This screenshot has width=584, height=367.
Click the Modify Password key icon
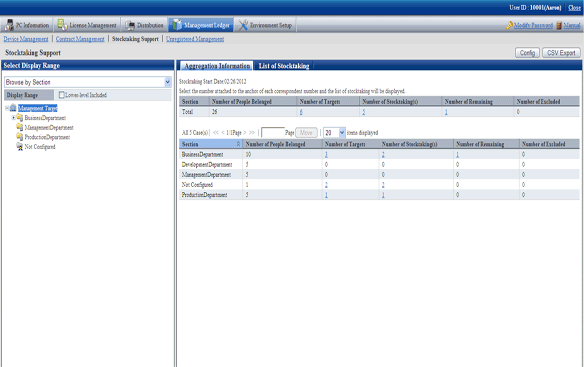[x=510, y=25]
